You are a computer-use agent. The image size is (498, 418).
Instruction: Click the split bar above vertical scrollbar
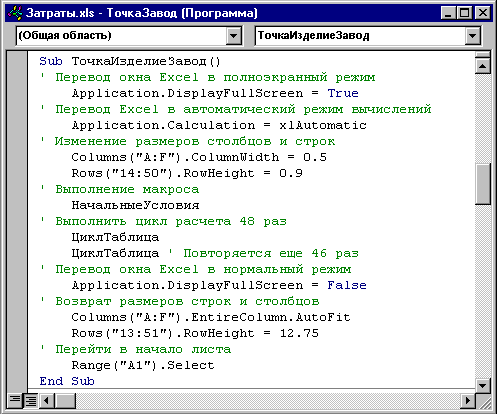point(482,55)
